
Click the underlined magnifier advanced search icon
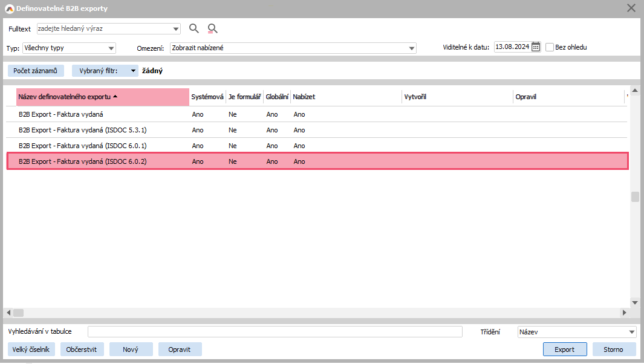[x=212, y=28]
